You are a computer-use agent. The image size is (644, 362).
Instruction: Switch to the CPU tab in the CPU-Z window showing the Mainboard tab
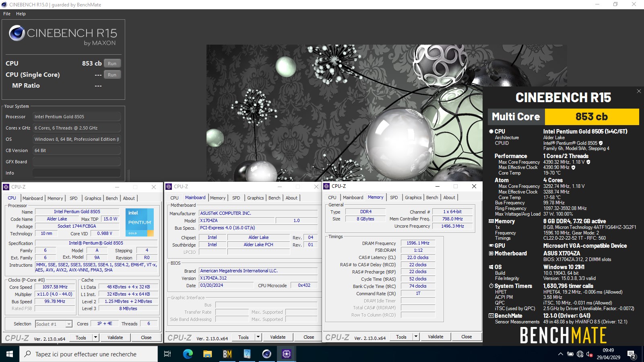click(x=174, y=198)
